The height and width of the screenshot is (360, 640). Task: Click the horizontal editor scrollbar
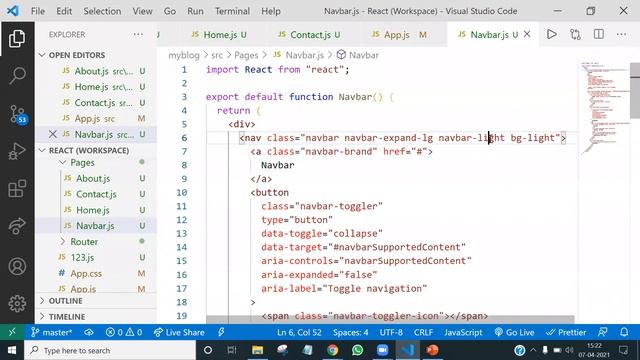[390, 319]
